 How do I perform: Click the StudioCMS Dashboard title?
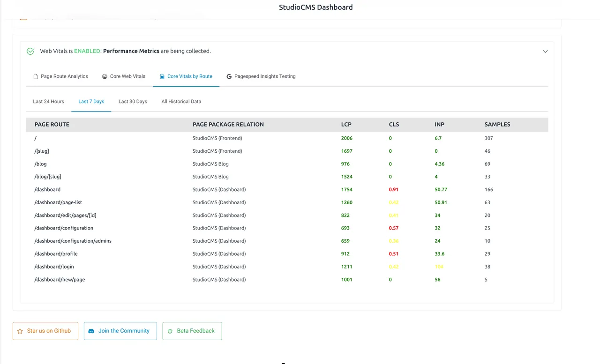316,7
